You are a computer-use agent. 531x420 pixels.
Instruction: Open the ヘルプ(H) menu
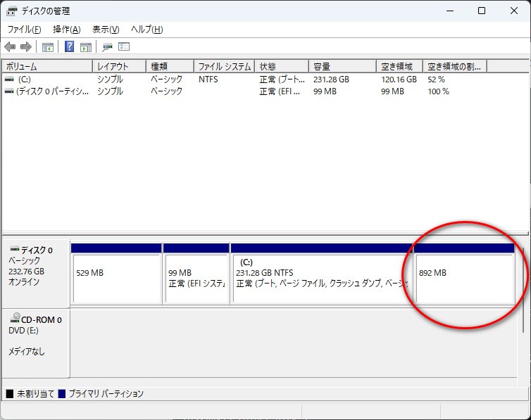click(147, 30)
